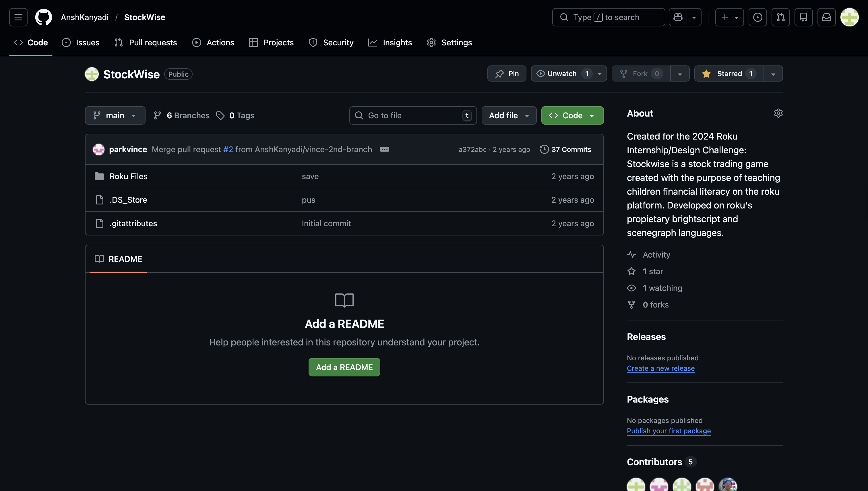Open the global pull requests icon

781,17
